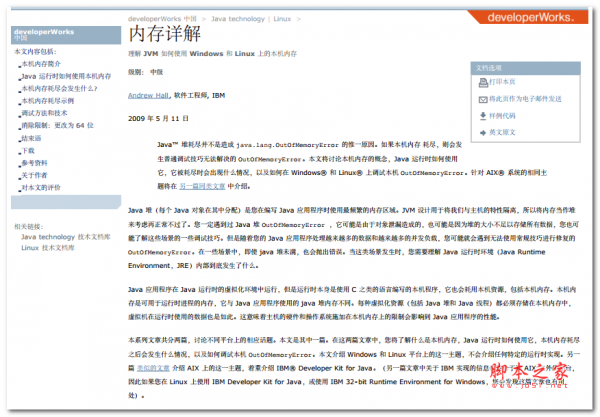Open the 样例代码 link
Image resolution: width=600 pixels, height=417 pixels.
pyautogui.click(x=502, y=116)
